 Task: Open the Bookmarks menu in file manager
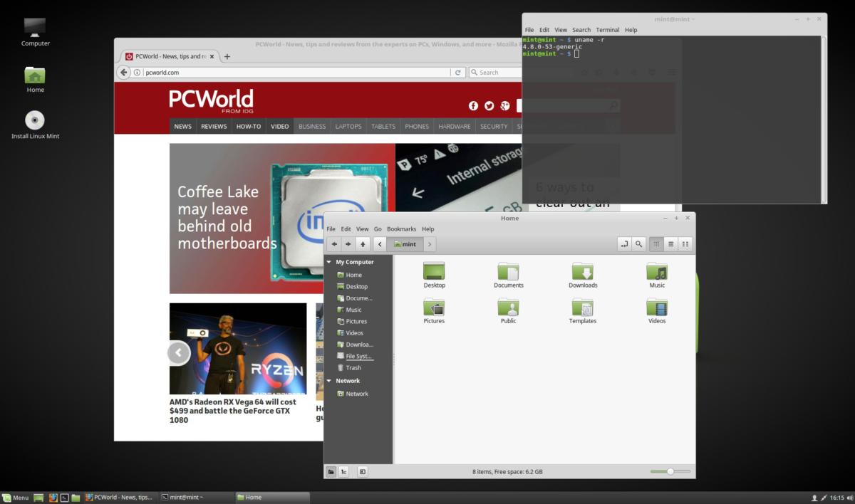pos(401,229)
